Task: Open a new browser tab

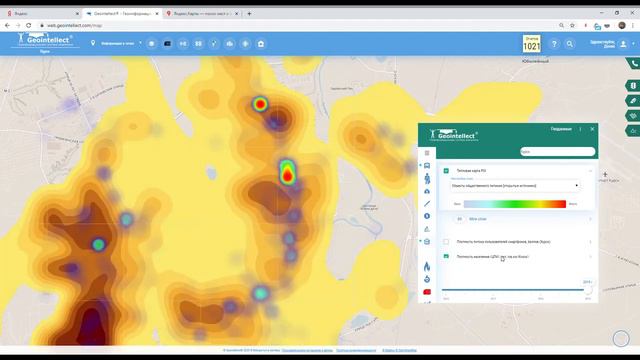Action: [249, 13]
